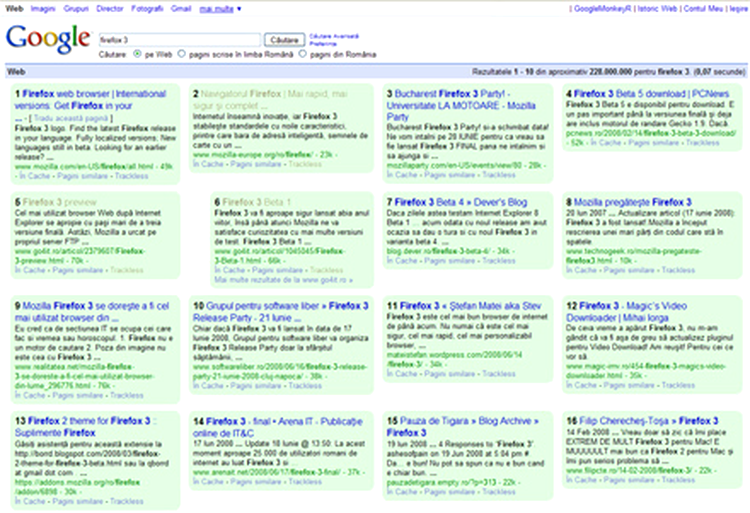Viewport: 750px width, 513px height.
Task: Select the 'pe Web' radio button
Action: 137,54
